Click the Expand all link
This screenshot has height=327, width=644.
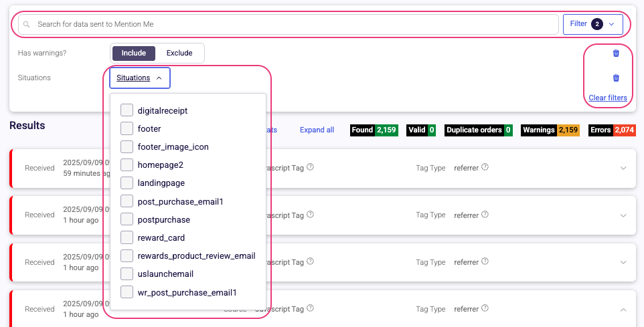[317, 130]
